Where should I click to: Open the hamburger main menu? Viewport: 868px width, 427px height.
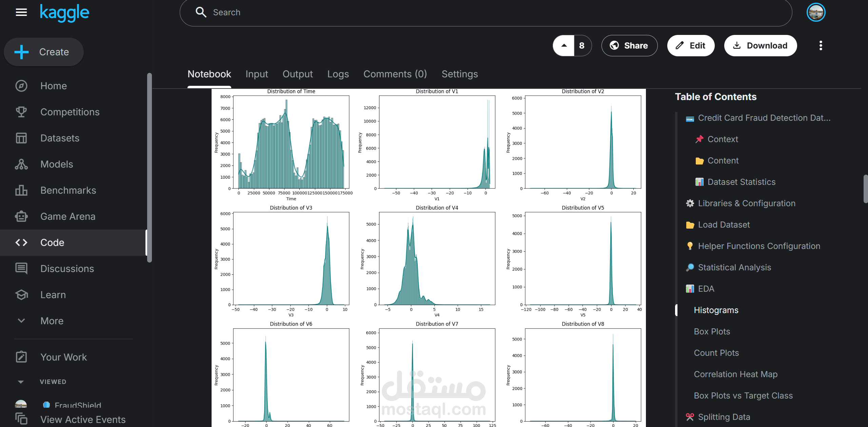pyautogui.click(x=21, y=13)
